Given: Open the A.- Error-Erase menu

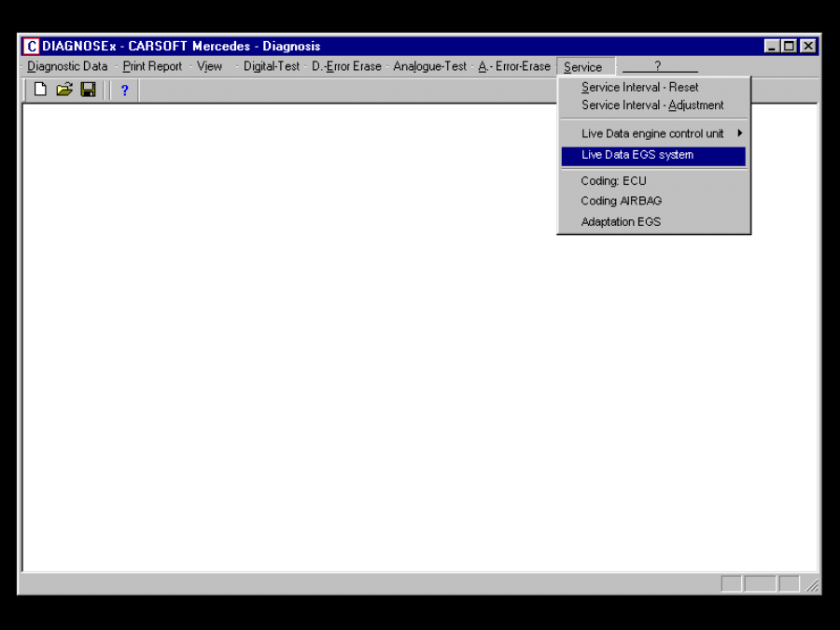Looking at the screenshot, I should pos(514,66).
